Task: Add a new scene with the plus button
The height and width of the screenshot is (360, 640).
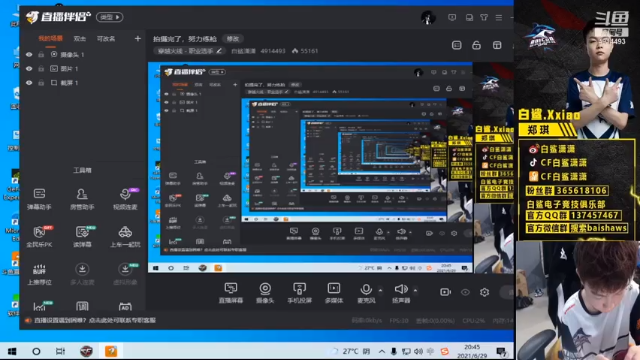Action: pyautogui.click(x=138, y=38)
